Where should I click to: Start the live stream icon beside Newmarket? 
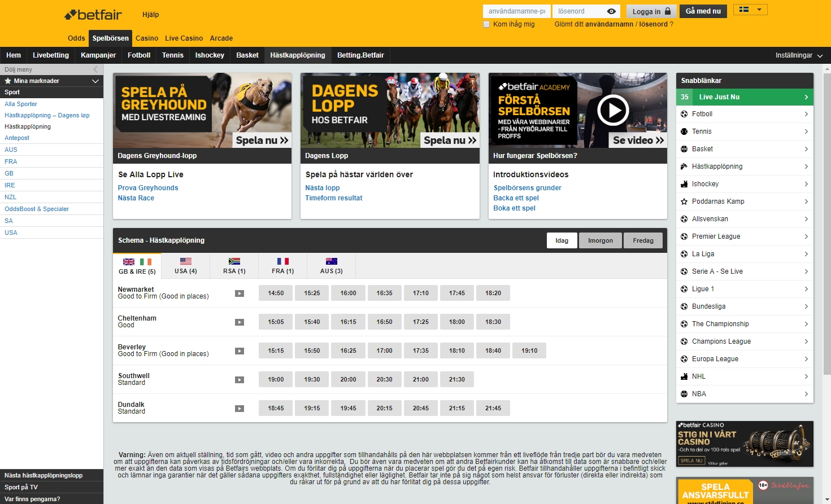click(x=240, y=292)
